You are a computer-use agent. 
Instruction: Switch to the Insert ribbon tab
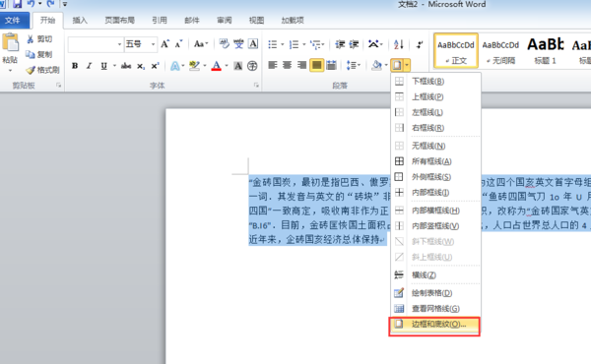click(x=80, y=21)
